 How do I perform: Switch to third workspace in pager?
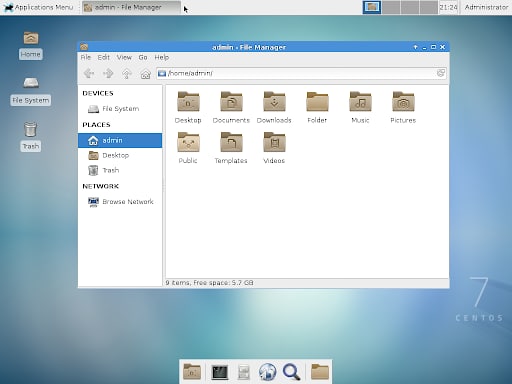point(410,7)
